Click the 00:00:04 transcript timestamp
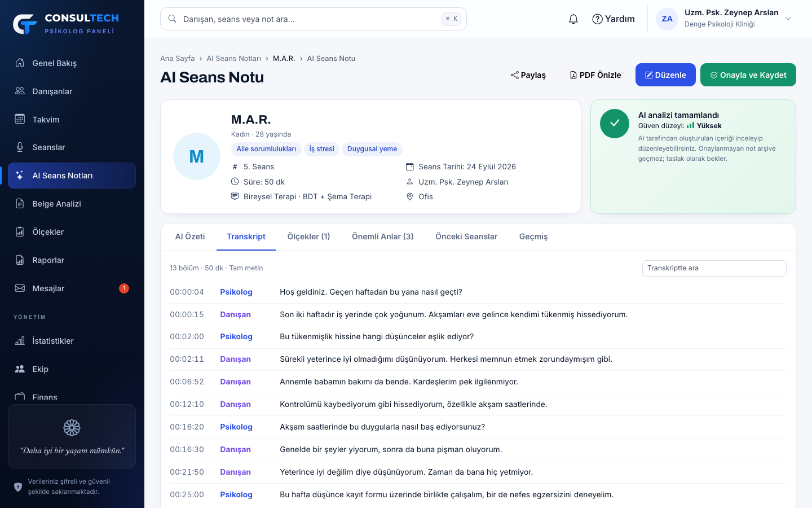This screenshot has height=508, width=812. [x=187, y=292]
